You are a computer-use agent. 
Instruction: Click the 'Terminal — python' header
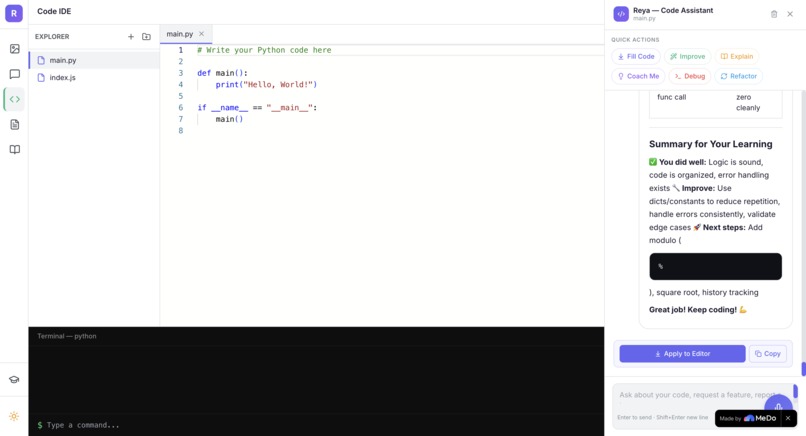(67, 336)
